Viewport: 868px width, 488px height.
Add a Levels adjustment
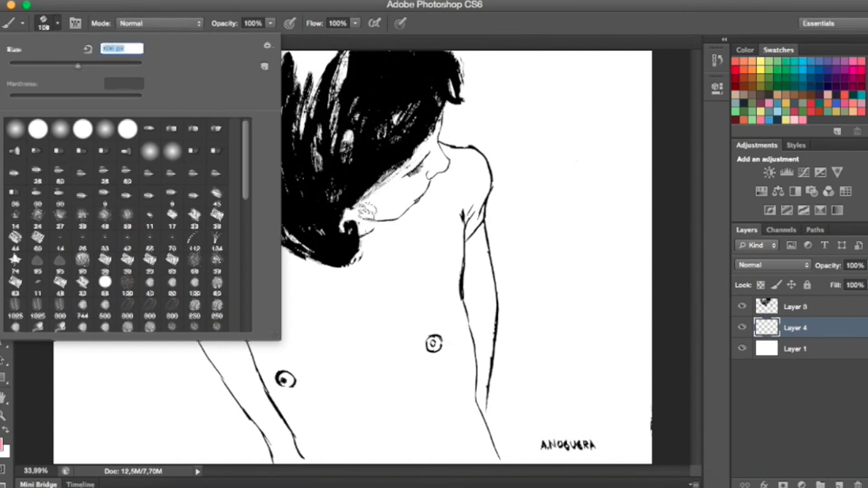[x=787, y=172]
